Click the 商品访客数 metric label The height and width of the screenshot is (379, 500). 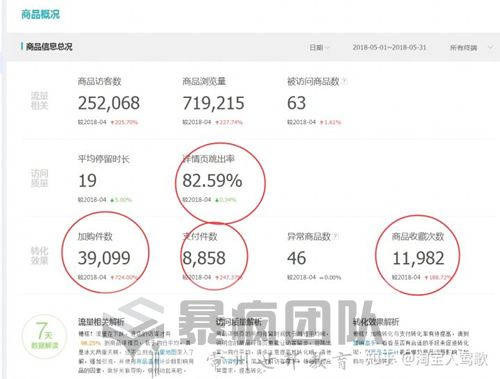point(99,81)
